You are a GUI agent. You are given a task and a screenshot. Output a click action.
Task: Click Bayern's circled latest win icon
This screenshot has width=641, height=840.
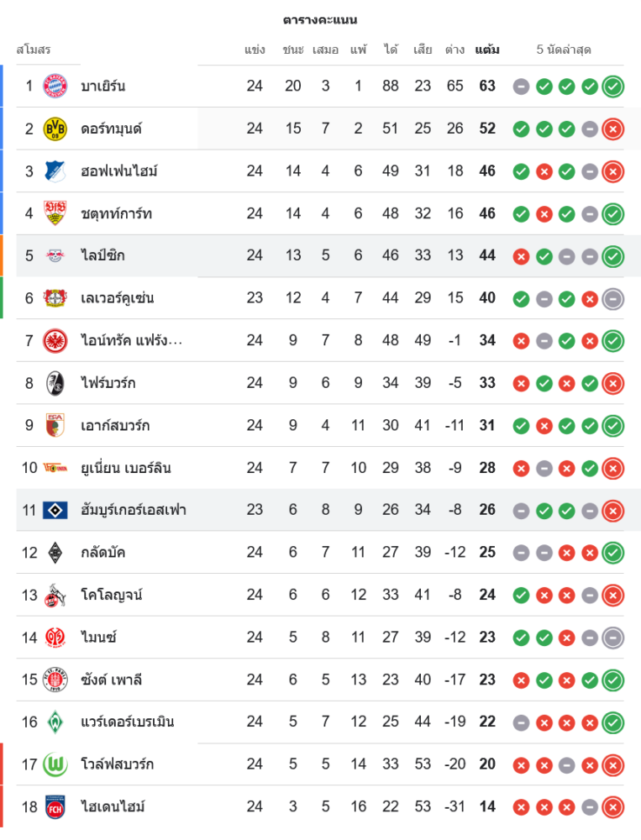tap(613, 86)
